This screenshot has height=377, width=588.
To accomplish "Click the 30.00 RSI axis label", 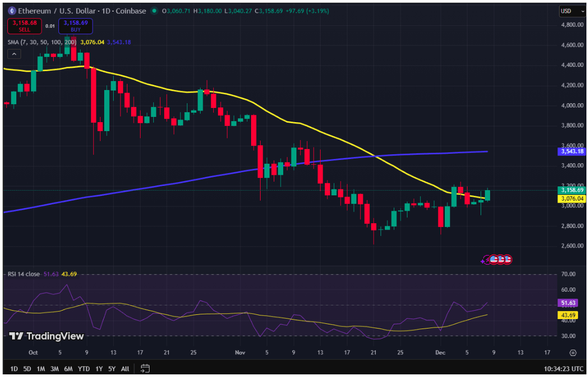I will click(x=569, y=336).
